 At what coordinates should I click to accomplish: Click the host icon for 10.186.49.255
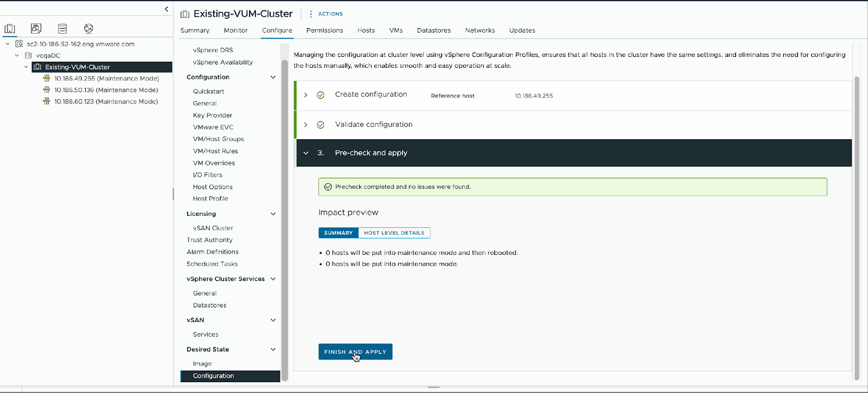pyautogui.click(x=47, y=79)
